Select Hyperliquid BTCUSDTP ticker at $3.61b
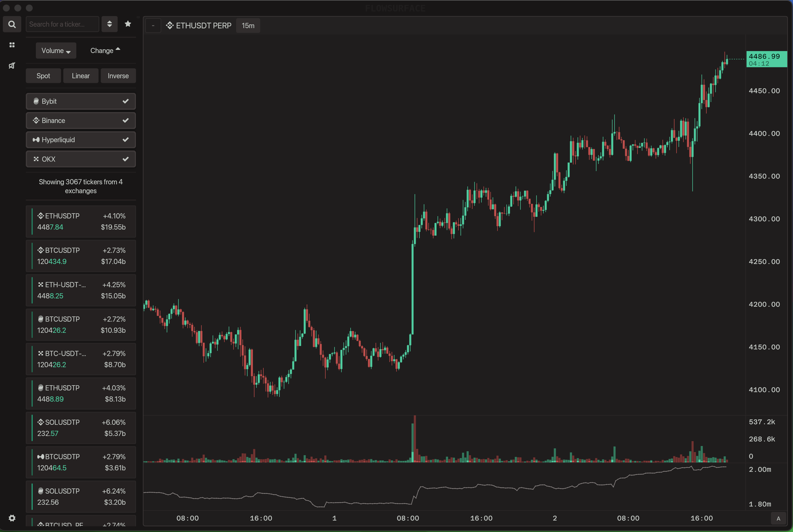793x532 pixels. pyautogui.click(x=81, y=462)
